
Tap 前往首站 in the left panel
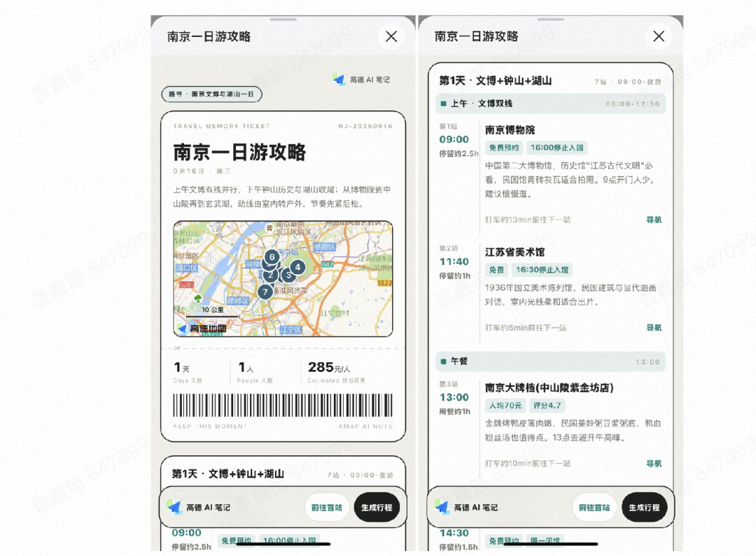[x=326, y=507]
